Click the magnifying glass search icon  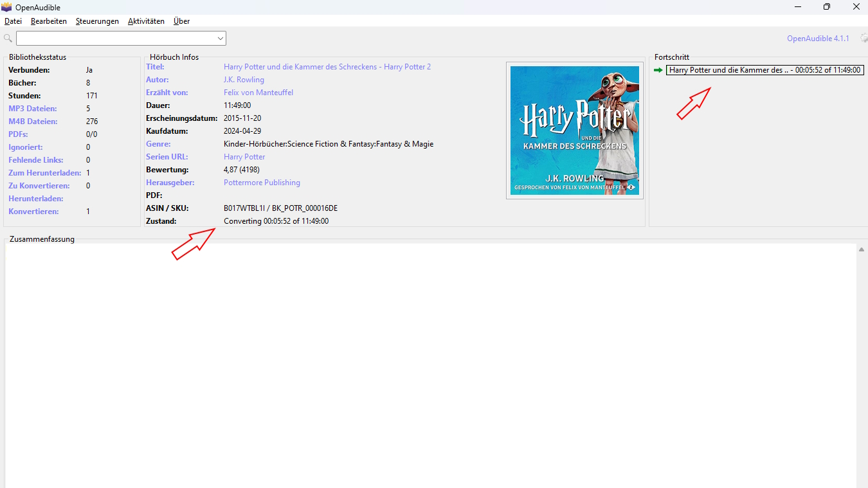[x=8, y=39]
